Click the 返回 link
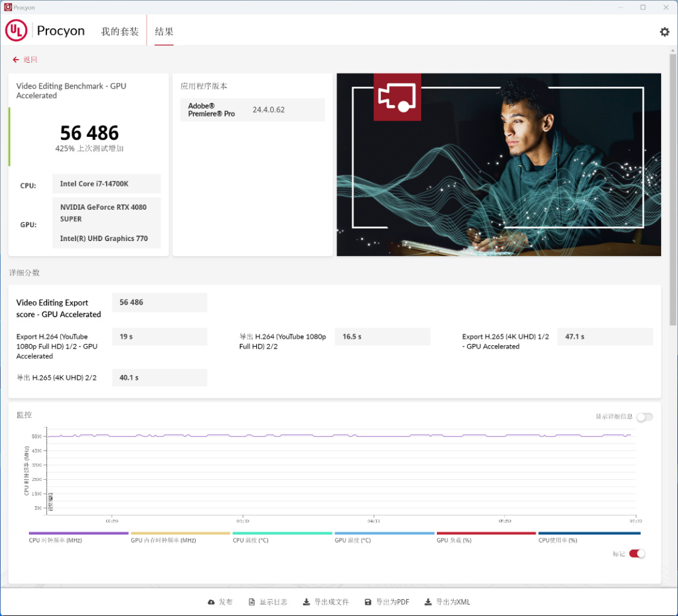 pyautogui.click(x=30, y=60)
